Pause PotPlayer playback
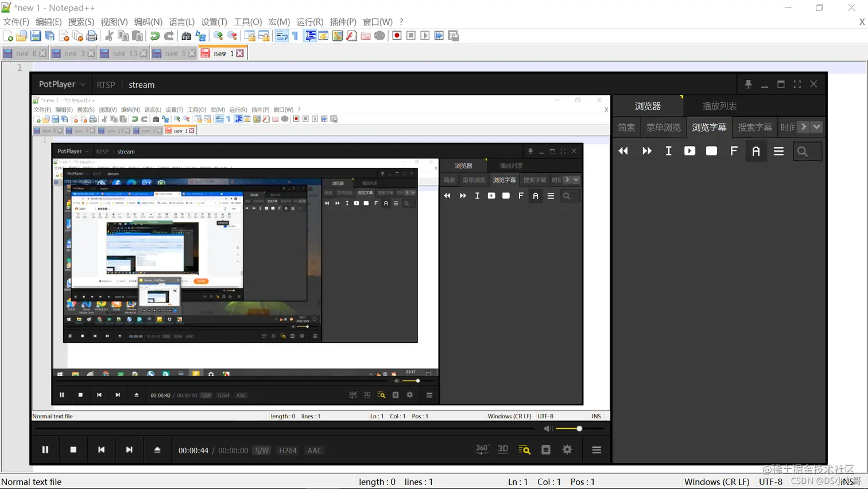 point(45,450)
